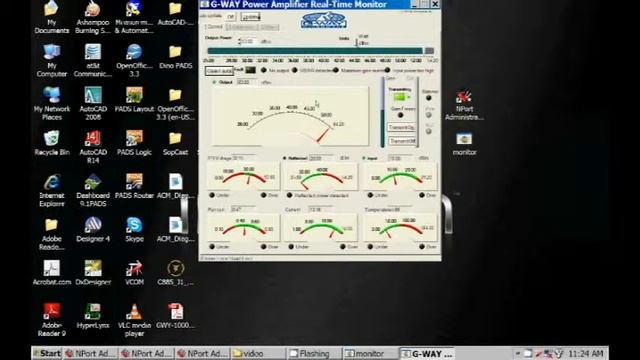
Task: Open the HyperLynx desktop shortcut
Action: [93, 316]
